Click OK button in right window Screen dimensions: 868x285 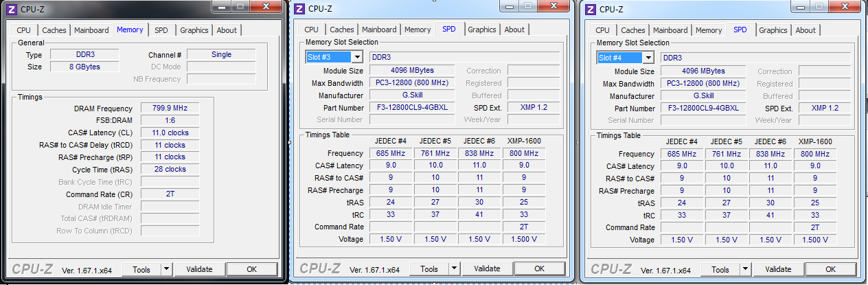click(x=831, y=269)
